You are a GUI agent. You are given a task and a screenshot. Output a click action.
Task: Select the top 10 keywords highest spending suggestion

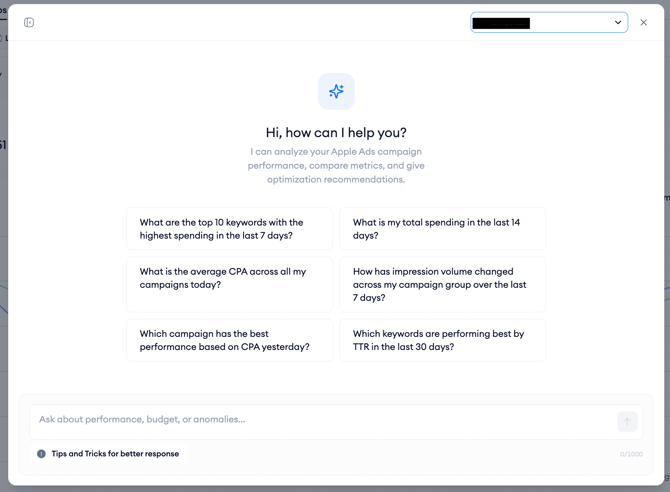click(229, 229)
